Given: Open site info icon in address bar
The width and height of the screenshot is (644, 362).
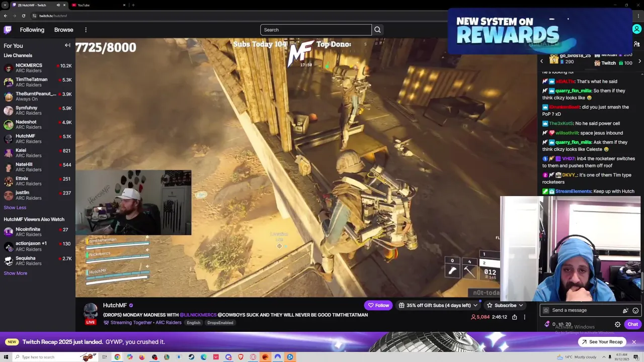Looking at the screenshot, I should 35,16.
